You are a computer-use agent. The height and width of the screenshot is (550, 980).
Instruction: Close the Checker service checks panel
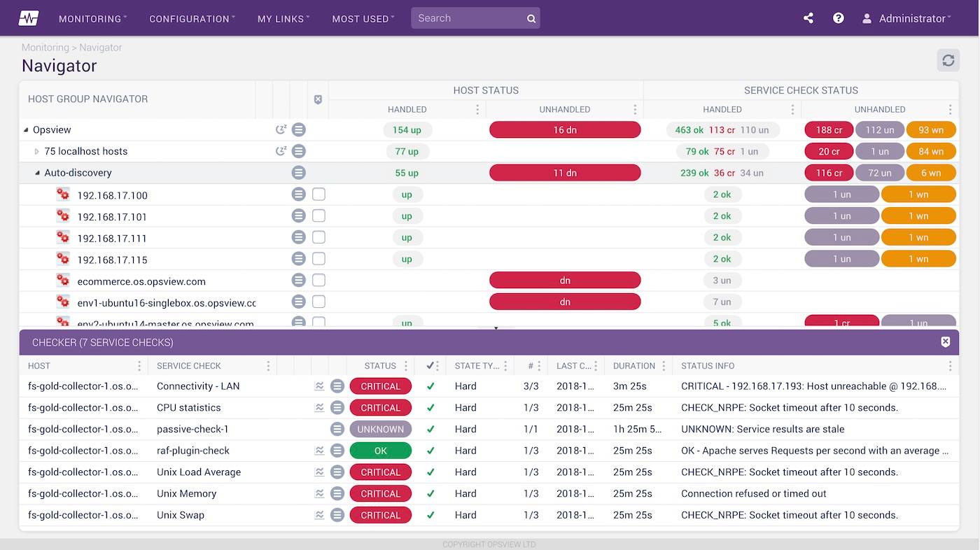pos(946,342)
